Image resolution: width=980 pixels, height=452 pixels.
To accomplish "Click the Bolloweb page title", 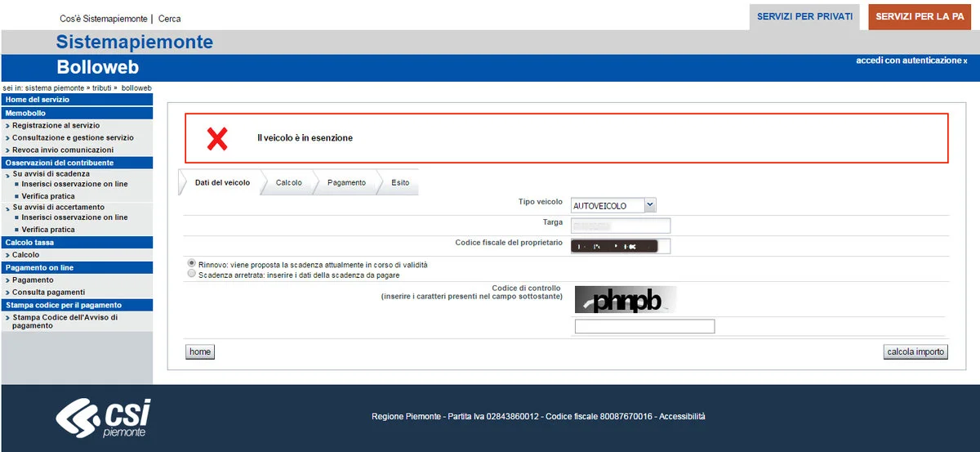I will [98, 68].
